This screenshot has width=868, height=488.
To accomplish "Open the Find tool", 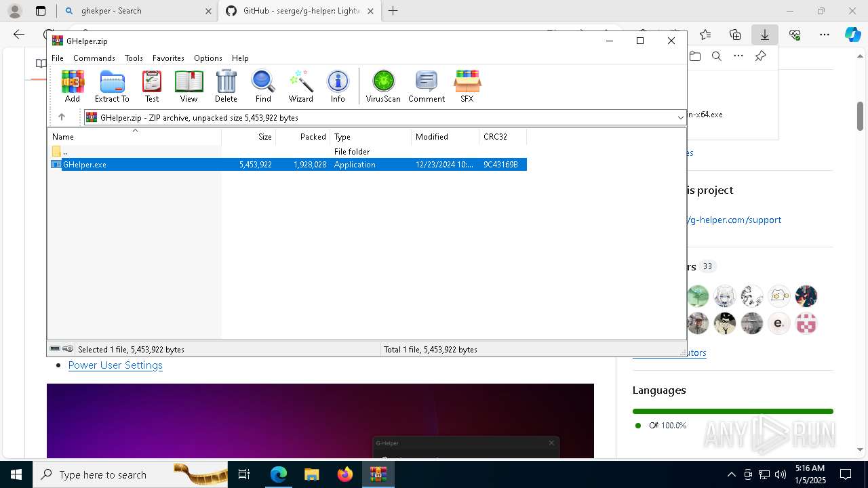I will pyautogui.click(x=263, y=86).
